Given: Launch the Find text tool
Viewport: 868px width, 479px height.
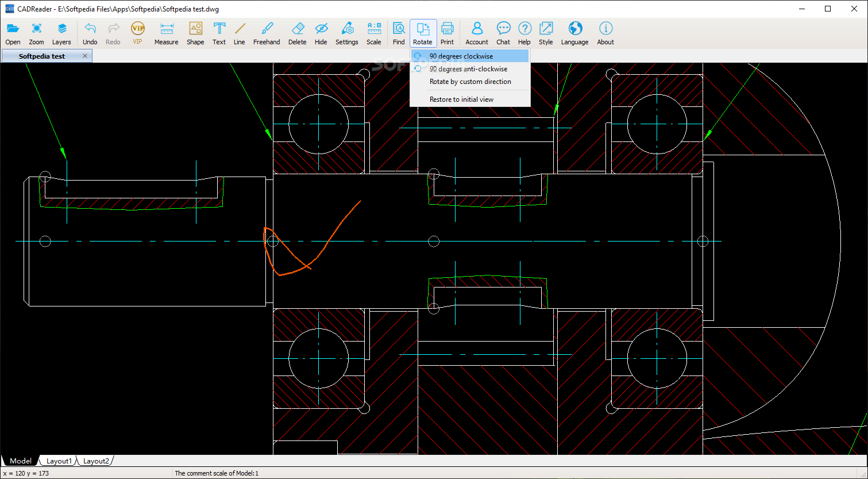Looking at the screenshot, I should [x=399, y=34].
